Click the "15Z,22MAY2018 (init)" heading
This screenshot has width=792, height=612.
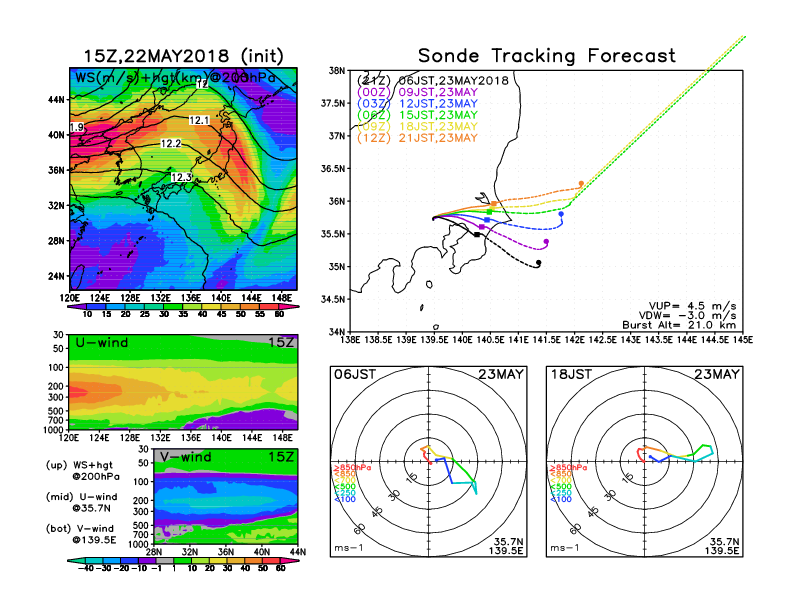(x=183, y=56)
